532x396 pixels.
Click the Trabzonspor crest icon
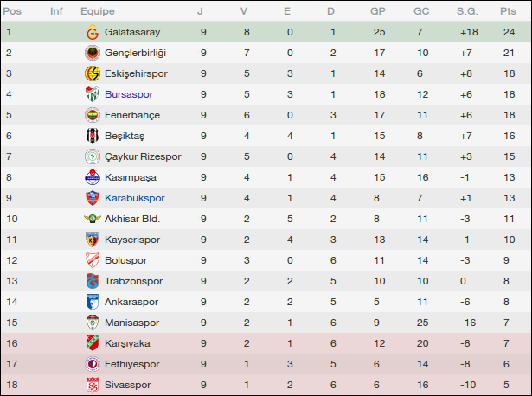(x=91, y=281)
